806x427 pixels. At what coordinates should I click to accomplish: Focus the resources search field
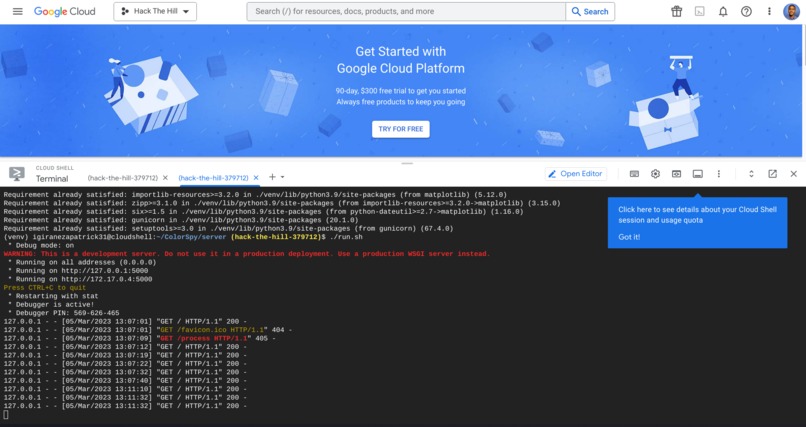406,11
